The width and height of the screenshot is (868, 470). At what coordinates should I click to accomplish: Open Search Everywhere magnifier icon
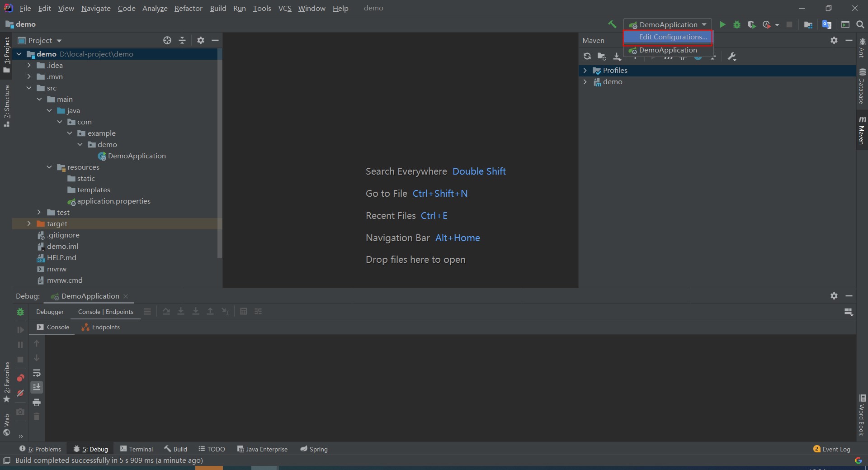[860, 24]
